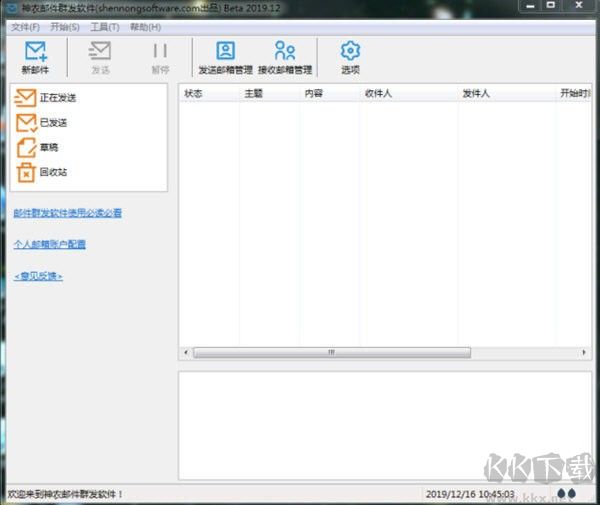Open the 草稿 drafts folder

(37, 147)
